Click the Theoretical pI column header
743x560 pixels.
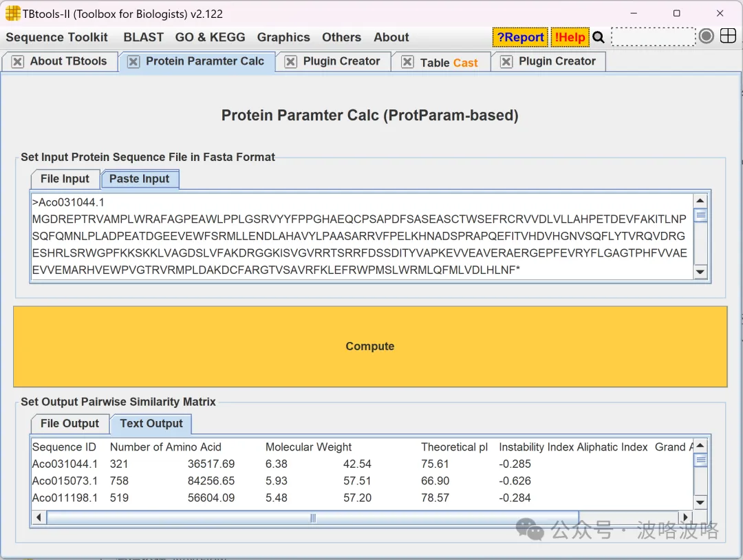455,447
